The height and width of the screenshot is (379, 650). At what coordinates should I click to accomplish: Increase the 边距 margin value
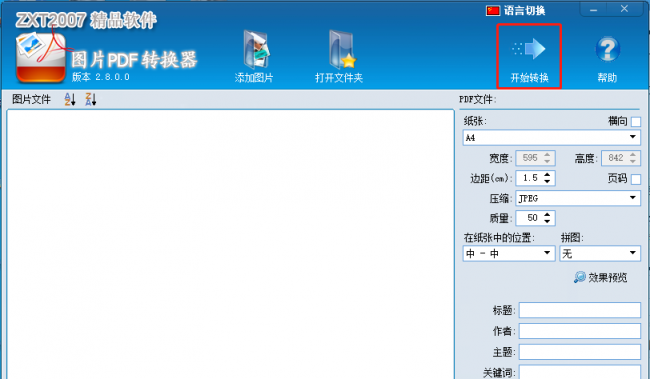click(x=547, y=175)
